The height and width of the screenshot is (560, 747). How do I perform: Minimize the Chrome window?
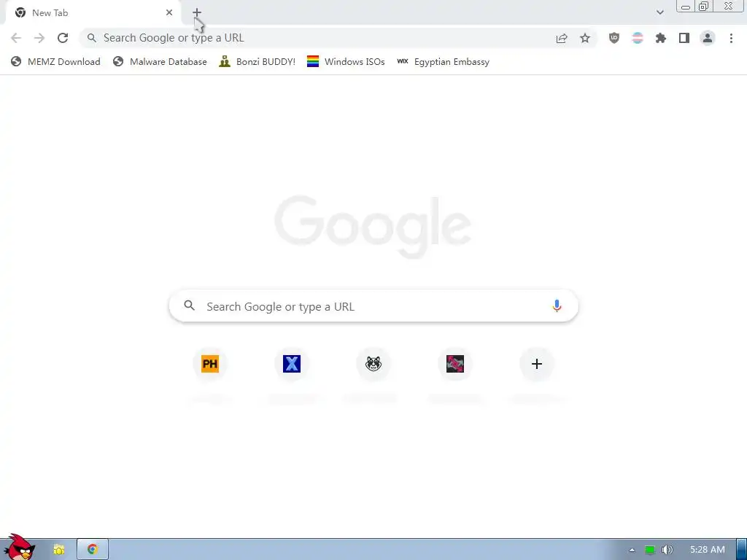[686, 6]
